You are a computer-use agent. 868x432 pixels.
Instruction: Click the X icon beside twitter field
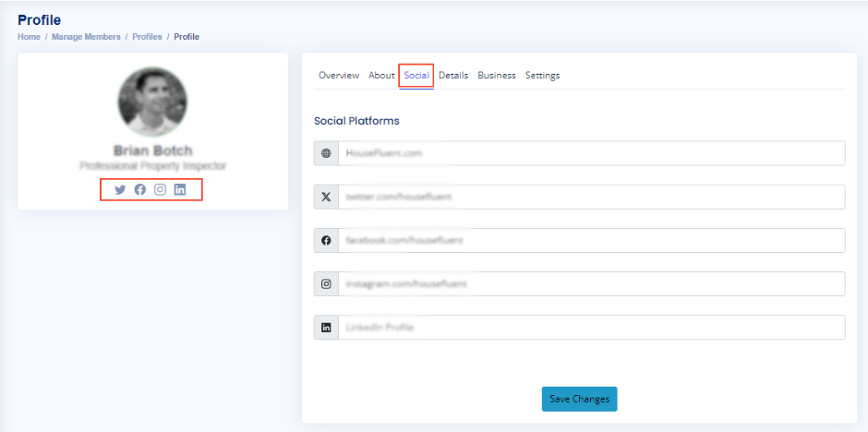click(326, 197)
